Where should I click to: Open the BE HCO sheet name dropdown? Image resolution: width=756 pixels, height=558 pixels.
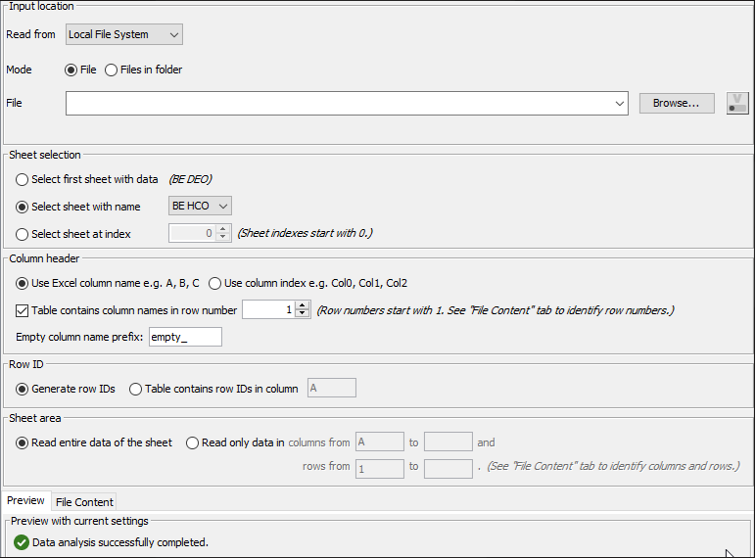click(x=200, y=206)
